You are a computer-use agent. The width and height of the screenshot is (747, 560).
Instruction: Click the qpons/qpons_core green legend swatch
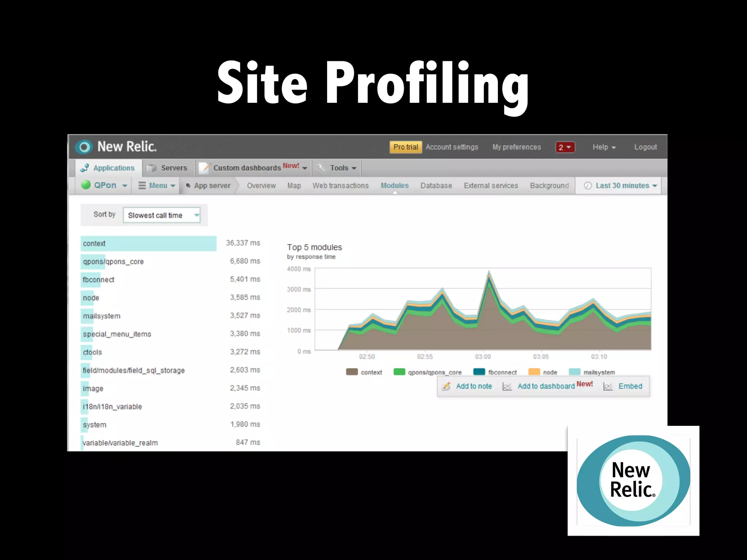click(x=399, y=372)
